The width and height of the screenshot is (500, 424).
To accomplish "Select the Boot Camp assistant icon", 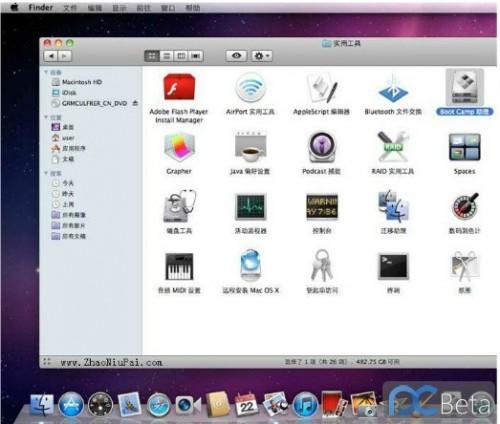I will (x=464, y=88).
